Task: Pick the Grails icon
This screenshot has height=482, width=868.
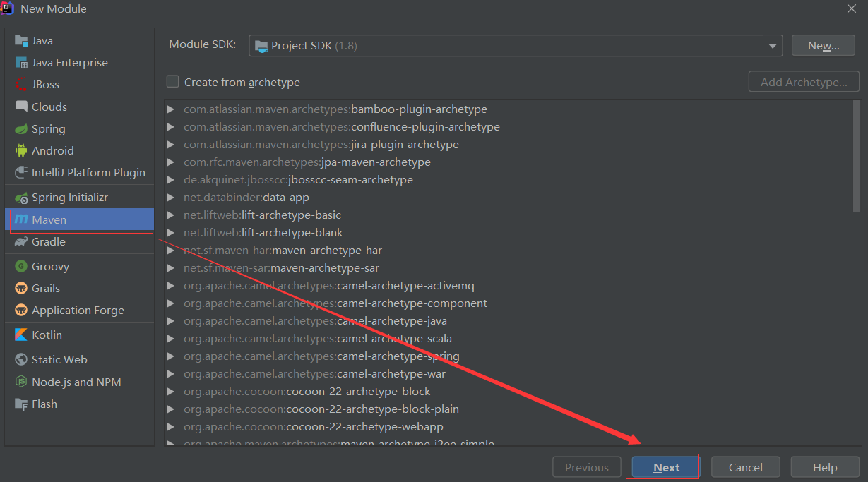Action: click(20, 289)
